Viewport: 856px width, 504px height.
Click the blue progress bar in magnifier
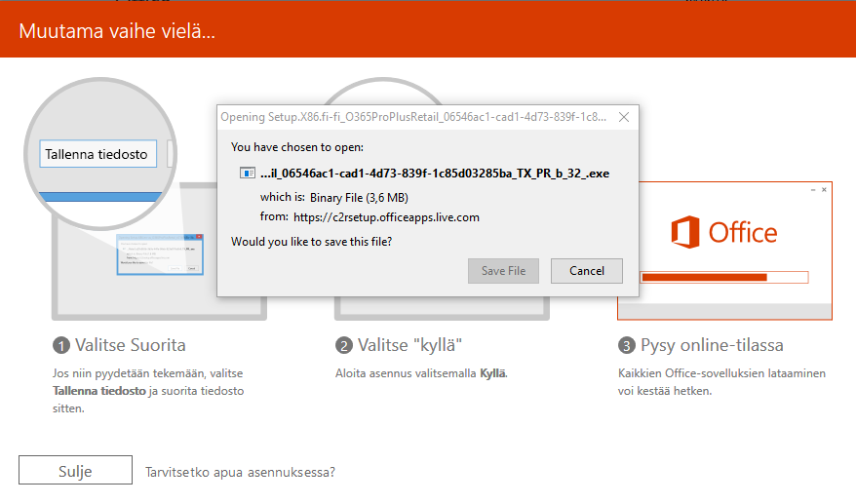tap(100, 197)
